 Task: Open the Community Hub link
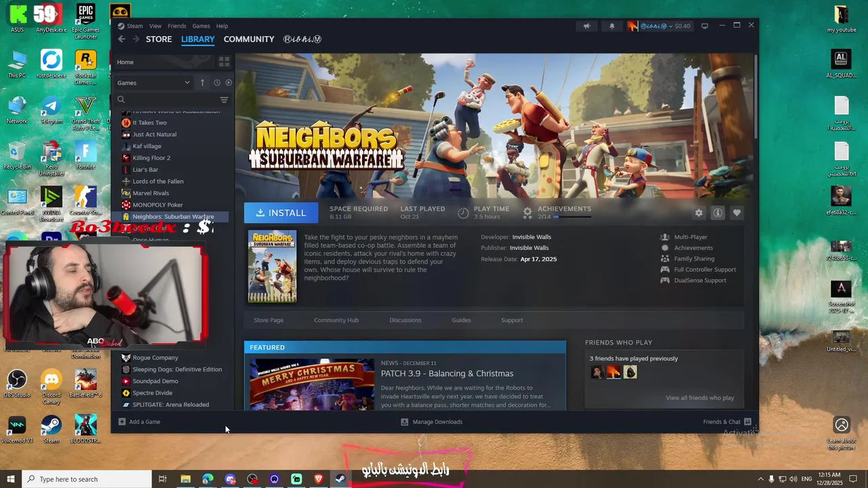click(336, 320)
